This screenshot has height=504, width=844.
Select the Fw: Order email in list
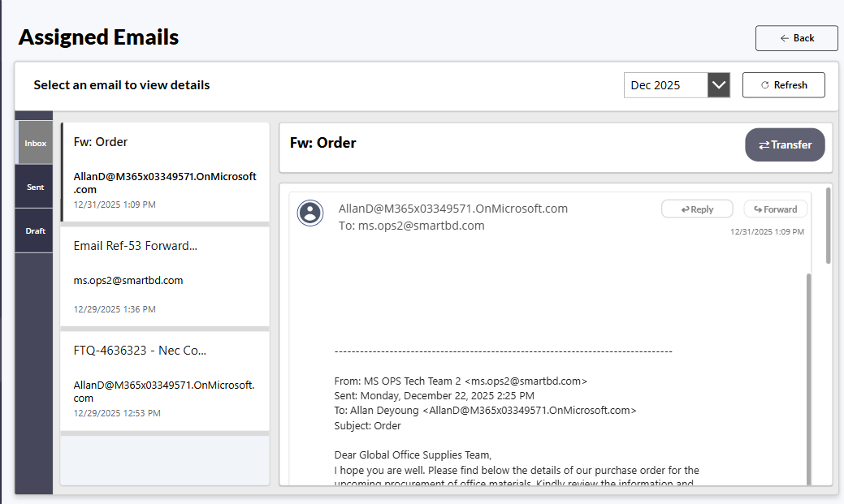[x=164, y=172]
